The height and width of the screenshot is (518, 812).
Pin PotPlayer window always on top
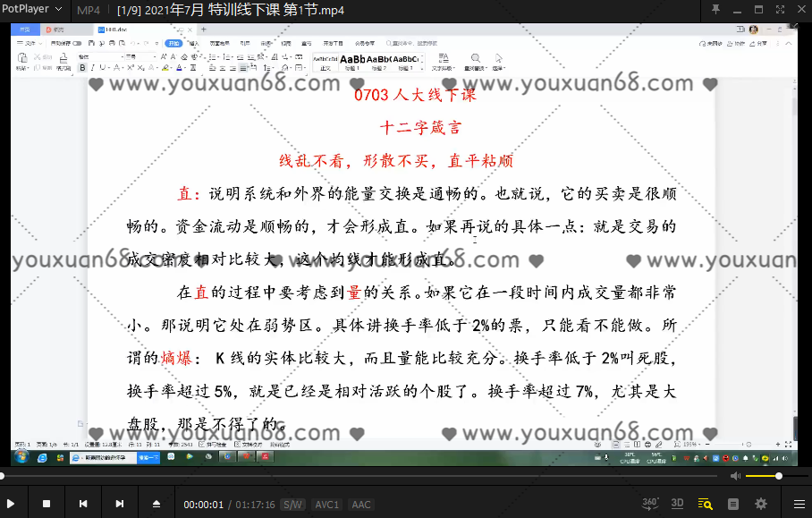715,11
